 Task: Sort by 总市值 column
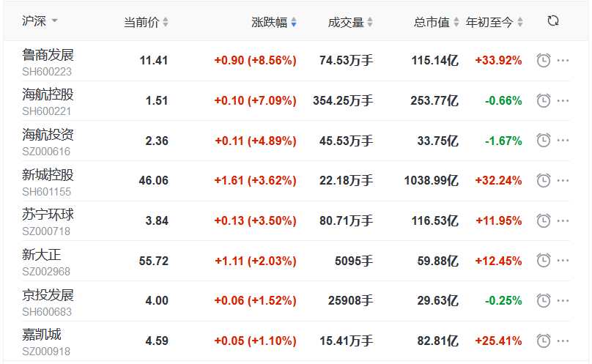437,22
